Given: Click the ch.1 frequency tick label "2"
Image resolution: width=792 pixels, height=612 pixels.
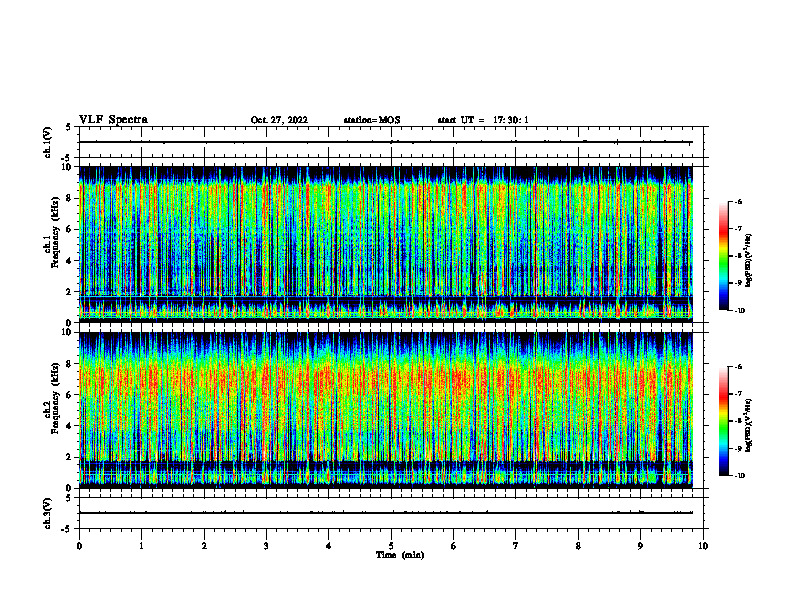Looking at the screenshot, I should tap(69, 292).
